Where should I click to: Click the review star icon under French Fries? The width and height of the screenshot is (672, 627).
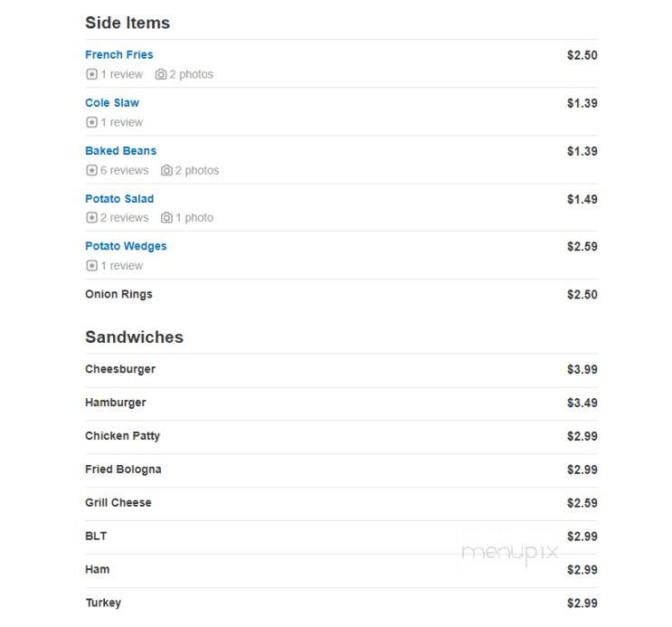click(x=91, y=74)
